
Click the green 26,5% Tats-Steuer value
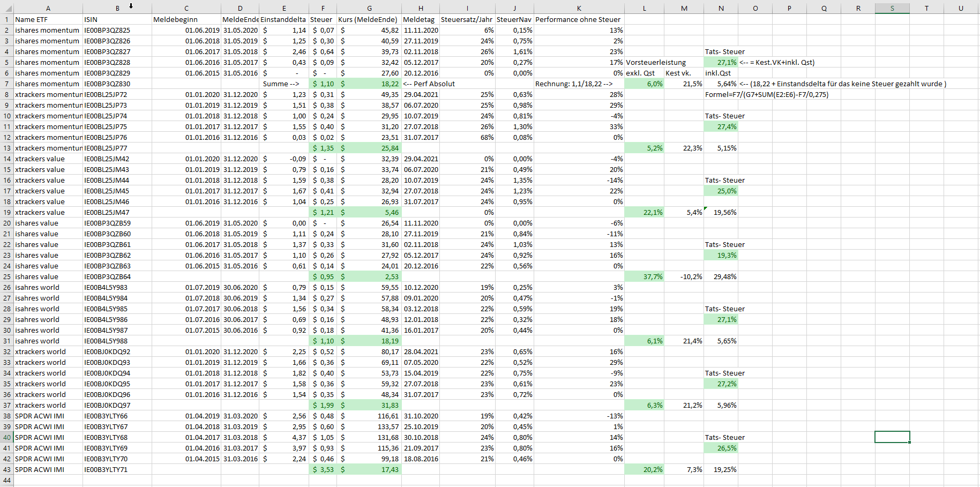tap(721, 448)
